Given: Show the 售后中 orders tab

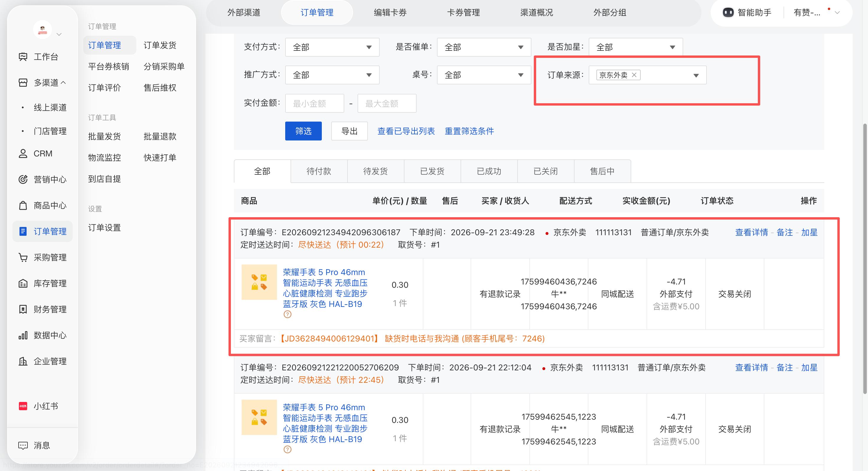Looking at the screenshot, I should coord(602,171).
